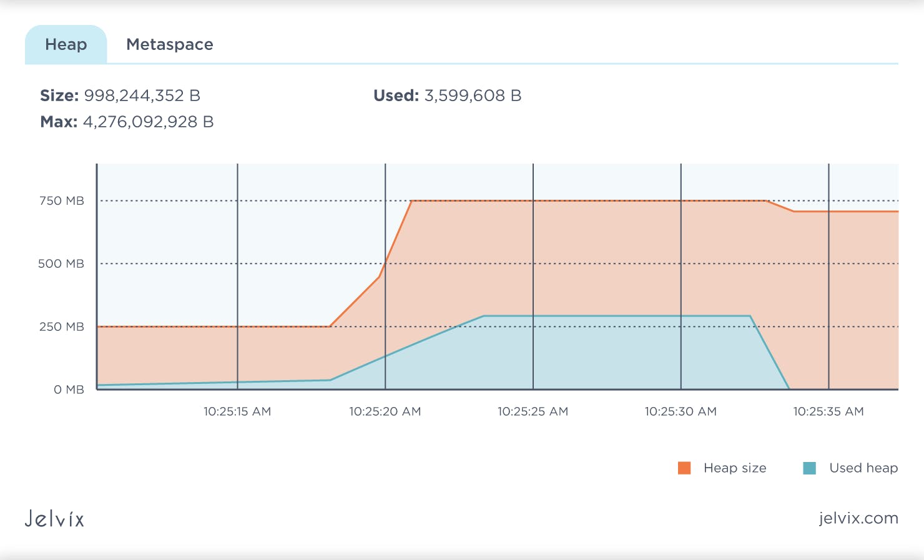Switch to the Metaspace tab

pos(169,44)
